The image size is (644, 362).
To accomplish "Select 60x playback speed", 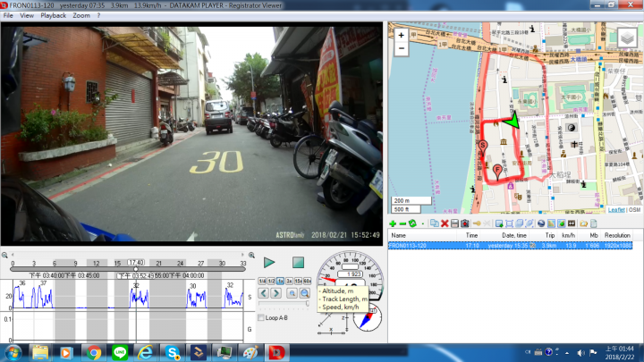I will tap(308, 282).
